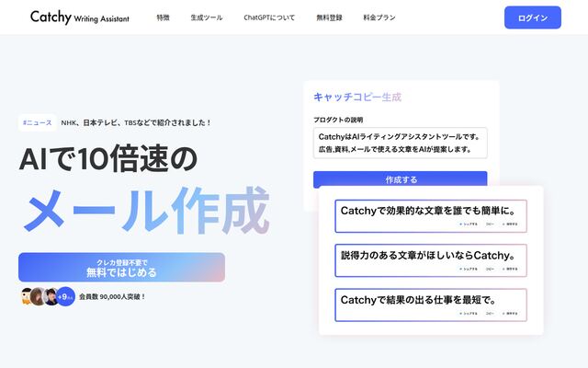Select the result 説得力のある文章がほしいならCatchy。
588x368 pixels.
click(x=431, y=260)
